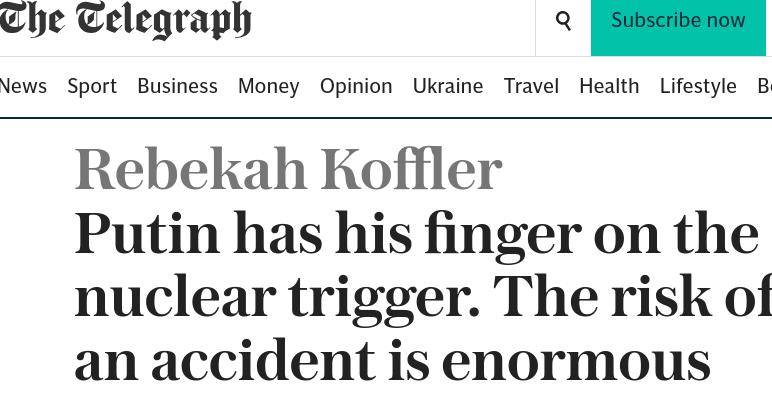This screenshot has width=772, height=396.
Task: Visit the Travel section
Action: (531, 86)
